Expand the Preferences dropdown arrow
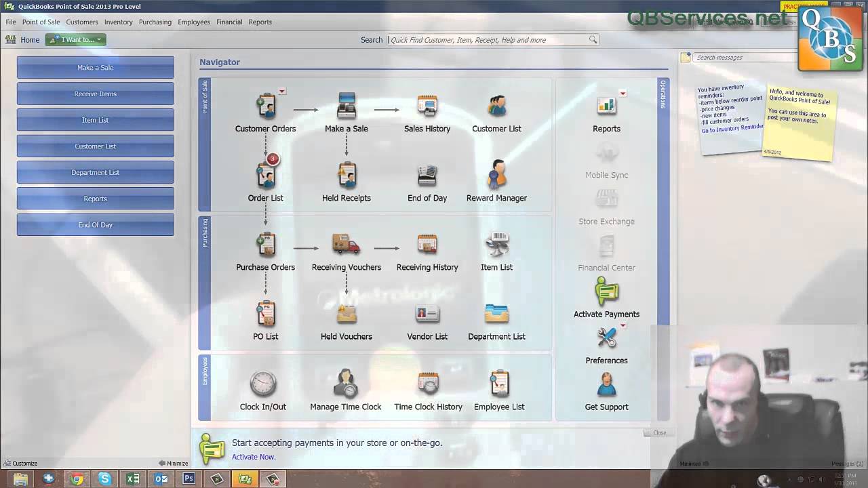868x488 pixels. [x=623, y=326]
